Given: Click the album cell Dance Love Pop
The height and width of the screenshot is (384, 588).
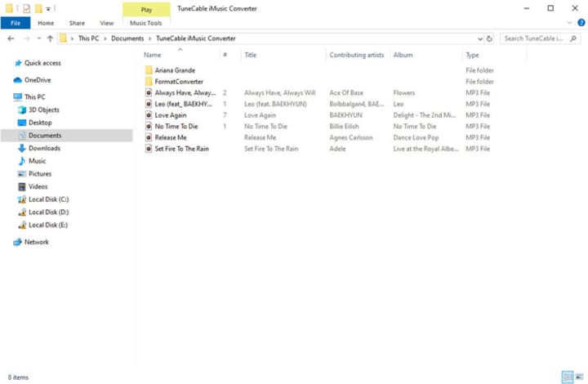Looking at the screenshot, I should pos(416,137).
